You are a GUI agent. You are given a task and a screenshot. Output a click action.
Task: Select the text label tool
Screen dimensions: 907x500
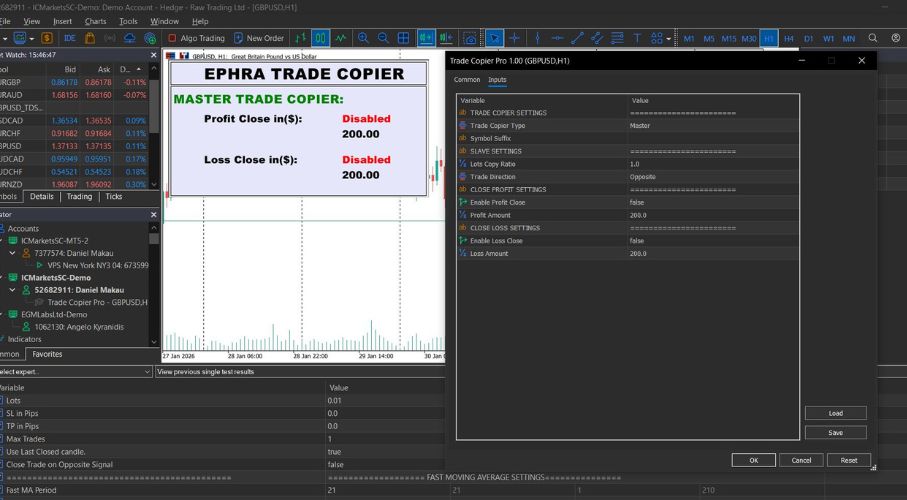click(637, 38)
